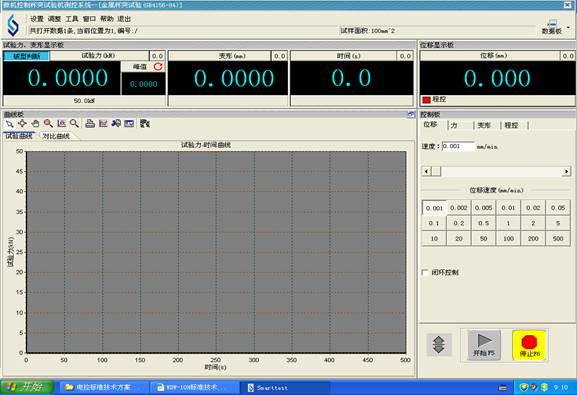
Task: Start the test with the play F5 button
Action: 484,345
